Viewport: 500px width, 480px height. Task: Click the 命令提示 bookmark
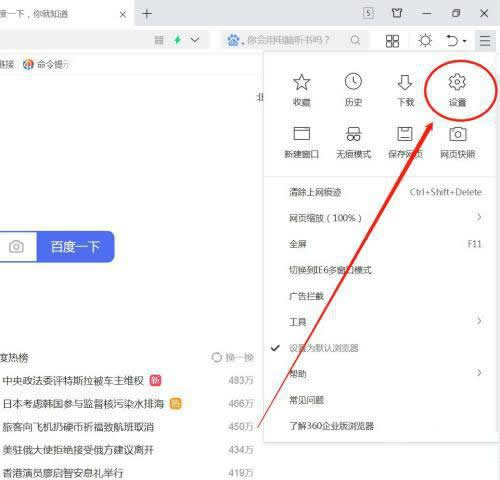(47, 64)
